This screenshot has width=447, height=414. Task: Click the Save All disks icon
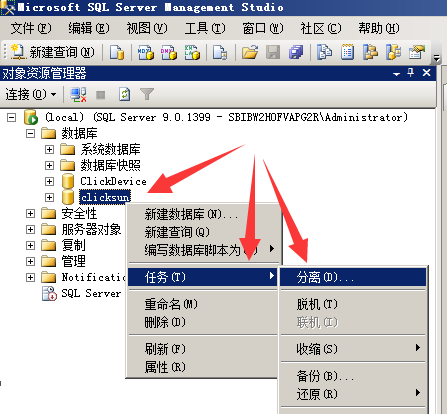click(x=296, y=52)
